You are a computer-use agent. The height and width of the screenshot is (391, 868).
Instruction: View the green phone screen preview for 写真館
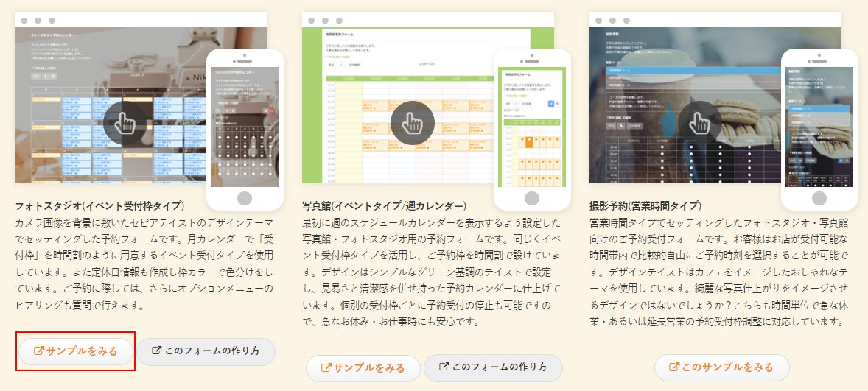[x=531, y=127]
